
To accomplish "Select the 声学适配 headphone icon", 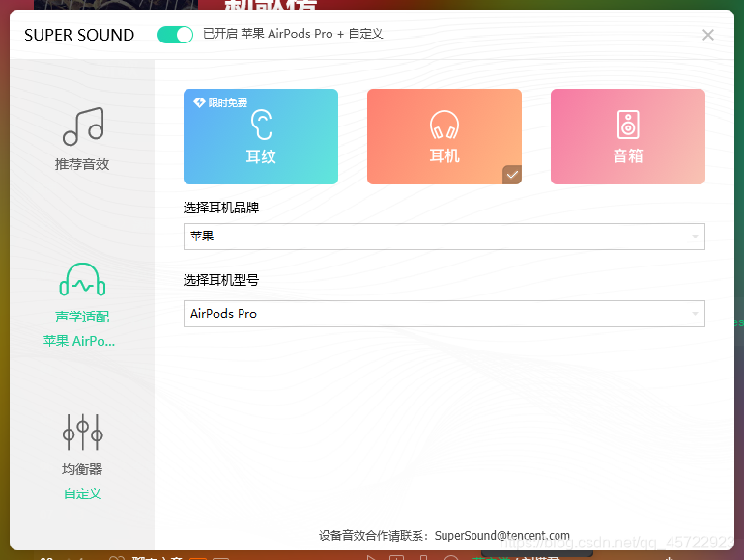I will point(82,280).
